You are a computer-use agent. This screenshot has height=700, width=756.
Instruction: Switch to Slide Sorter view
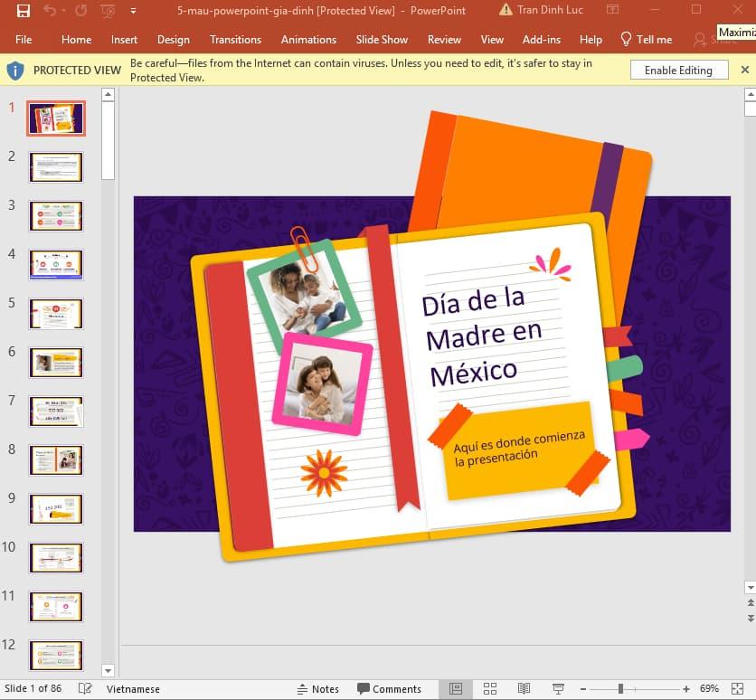click(488, 689)
